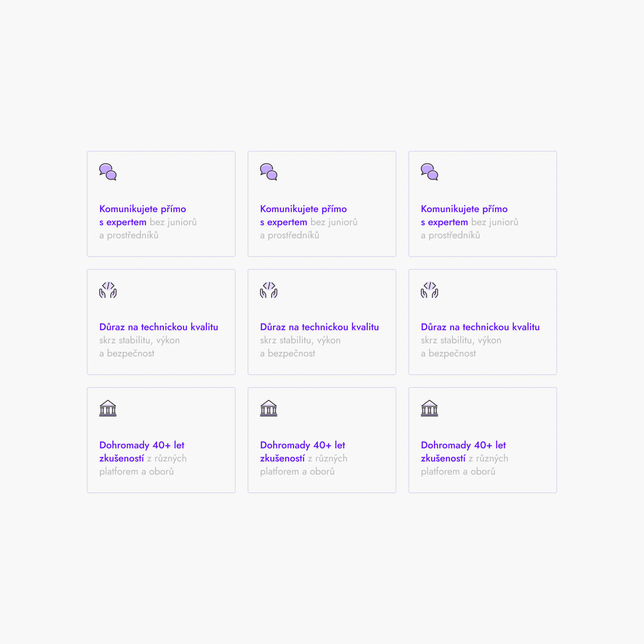Screen dimensions: 644x644
Task: Click the code-in-hands icon in the middle card
Action: click(269, 290)
